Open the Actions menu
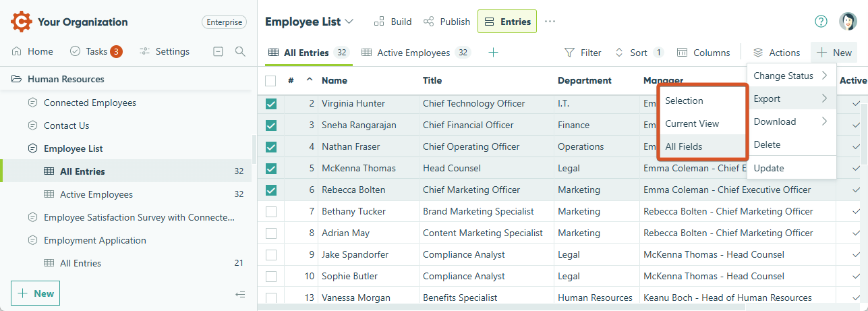This screenshot has width=868, height=311. [776, 53]
